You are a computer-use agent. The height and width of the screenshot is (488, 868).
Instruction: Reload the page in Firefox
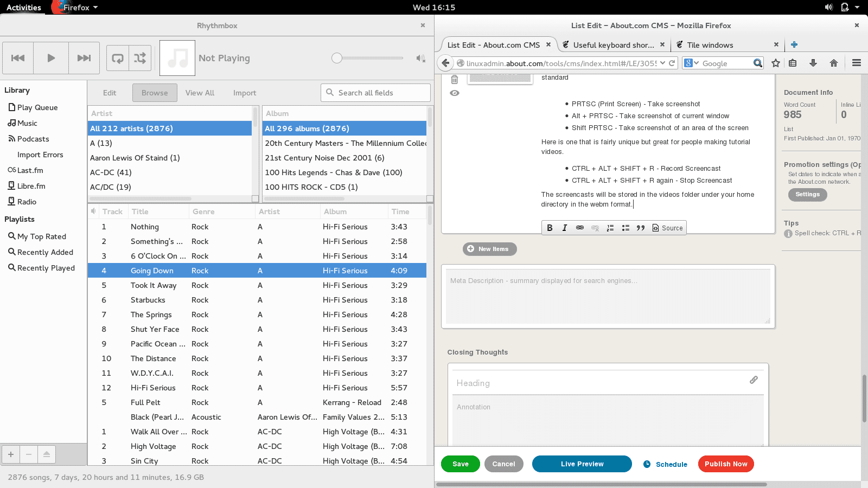pyautogui.click(x=672, y=63)
